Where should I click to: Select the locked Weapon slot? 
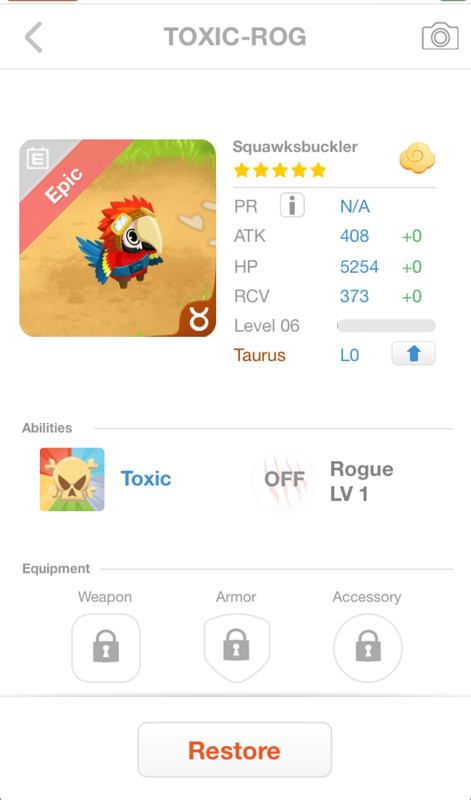[x=106, y=648]
